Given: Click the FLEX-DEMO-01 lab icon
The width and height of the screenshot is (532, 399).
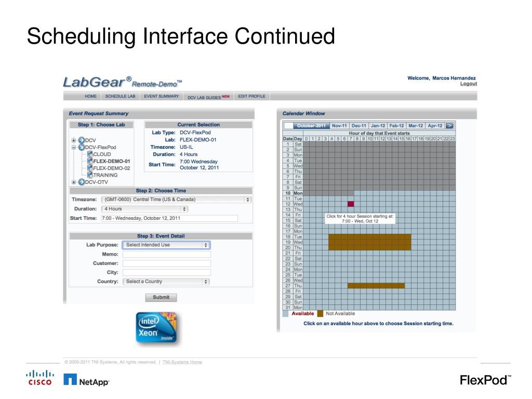Looking at the screenshot, I should [90, 161].
